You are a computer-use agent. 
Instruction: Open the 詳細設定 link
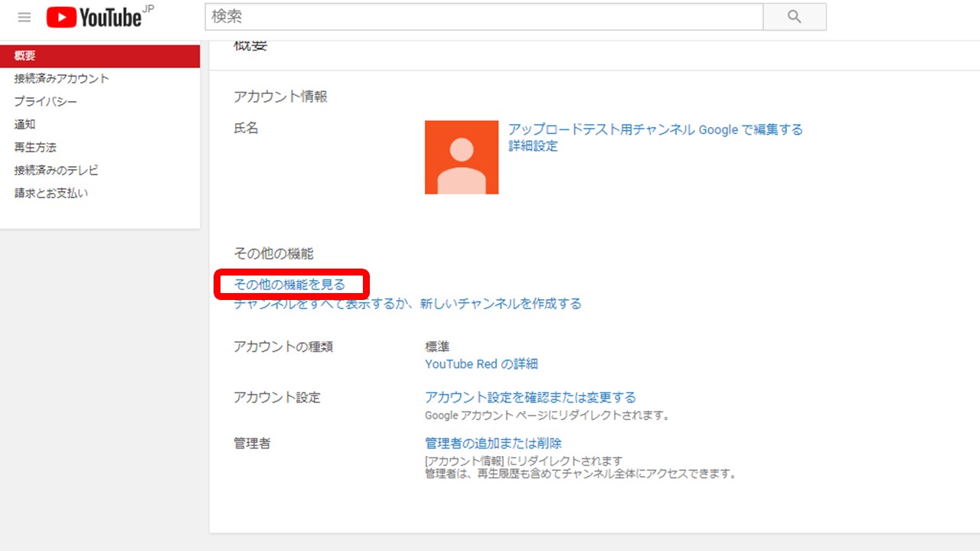tap(533, 145)
